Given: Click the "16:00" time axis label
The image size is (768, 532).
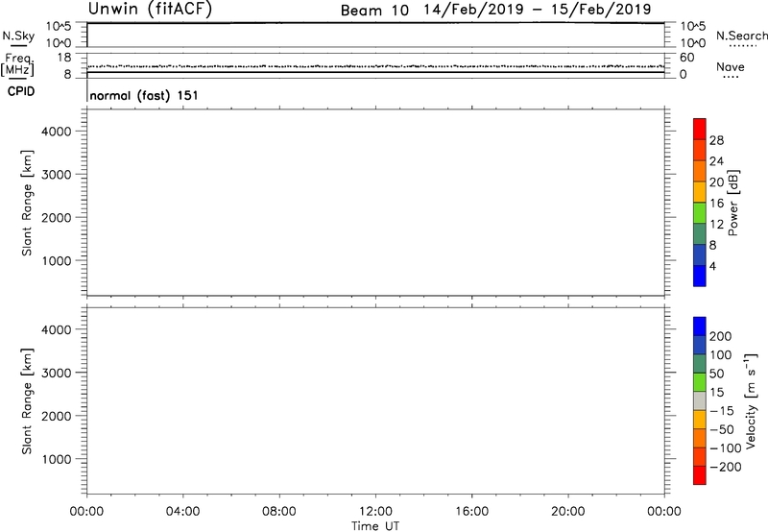Looking at the screenshot, I should point(471,512).
